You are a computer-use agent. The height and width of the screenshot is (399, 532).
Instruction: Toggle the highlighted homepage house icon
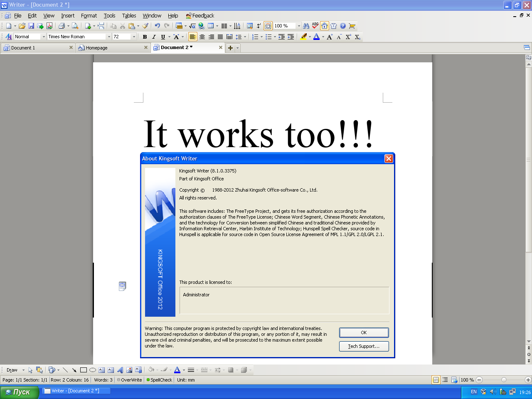pos(325,26)
